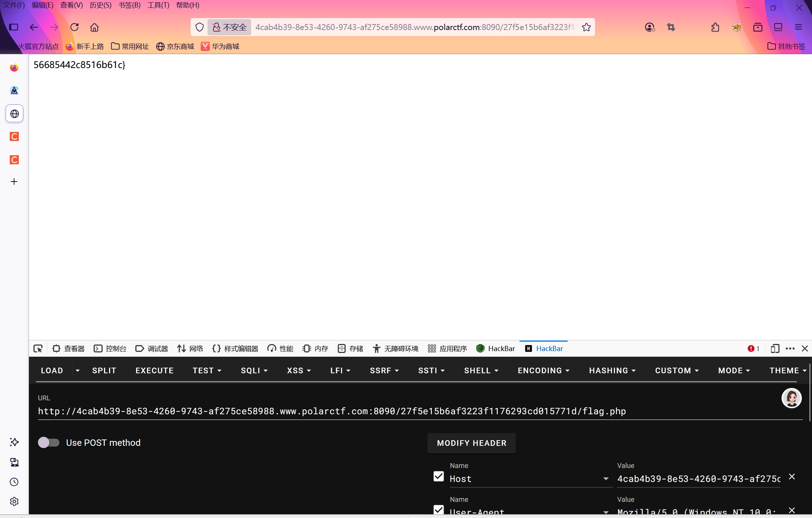The width and height of the screenshot is (812, 518).
Task: Click the element picker icon in devtools
Action: [x=38, y=348]
